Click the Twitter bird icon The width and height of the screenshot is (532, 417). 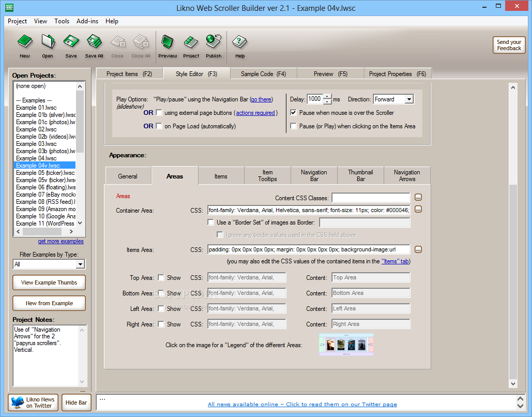pos(17,403)
